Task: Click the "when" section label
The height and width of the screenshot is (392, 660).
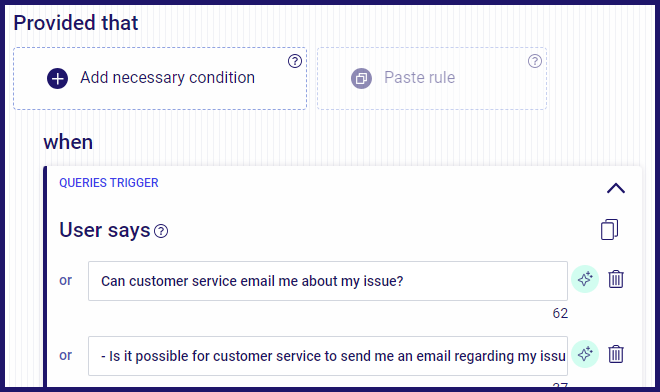Action: [x=68, y=142]
